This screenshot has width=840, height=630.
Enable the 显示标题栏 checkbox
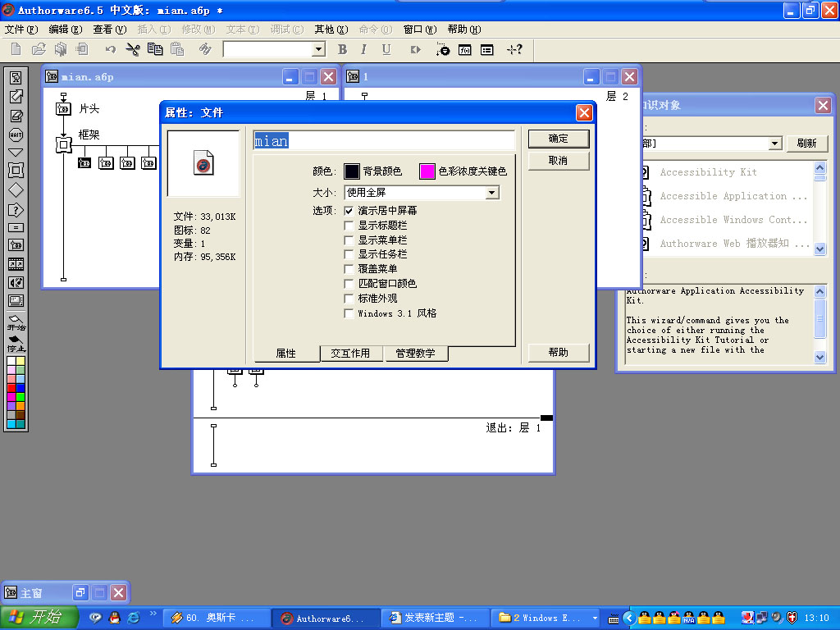click(x=349, y=226)
